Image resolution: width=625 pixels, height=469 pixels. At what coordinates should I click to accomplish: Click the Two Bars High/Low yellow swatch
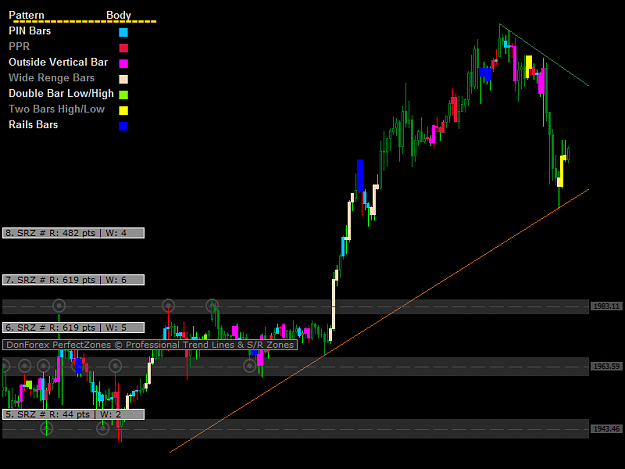tap(123, 110)
